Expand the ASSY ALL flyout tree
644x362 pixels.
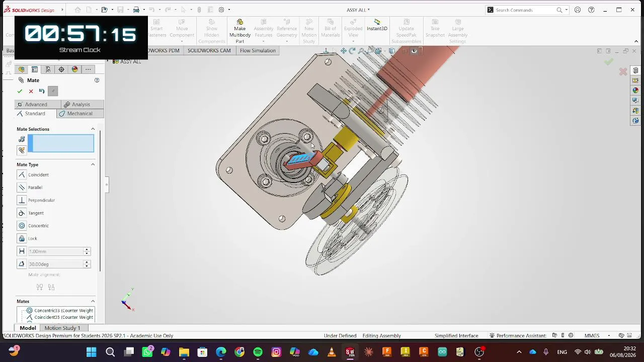107,61
